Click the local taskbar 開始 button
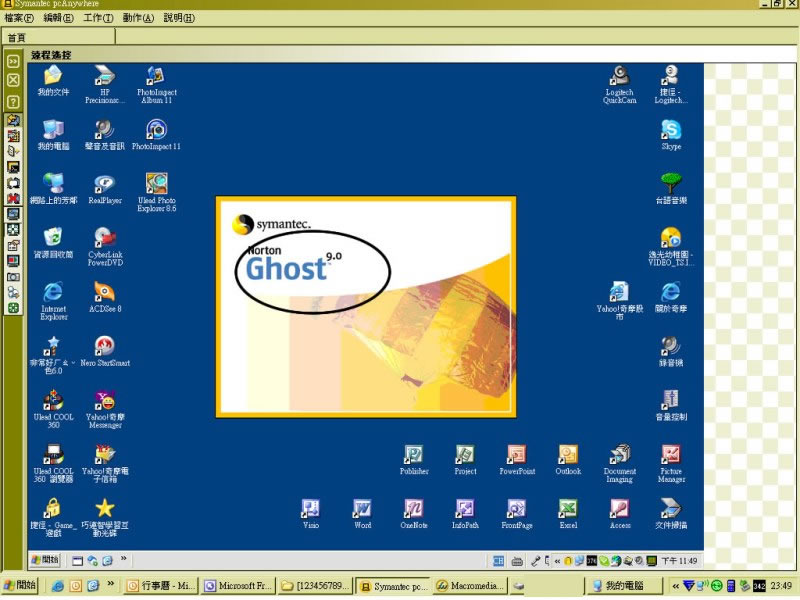The height and width of the screenshot is (600, 800). point(20,585)
